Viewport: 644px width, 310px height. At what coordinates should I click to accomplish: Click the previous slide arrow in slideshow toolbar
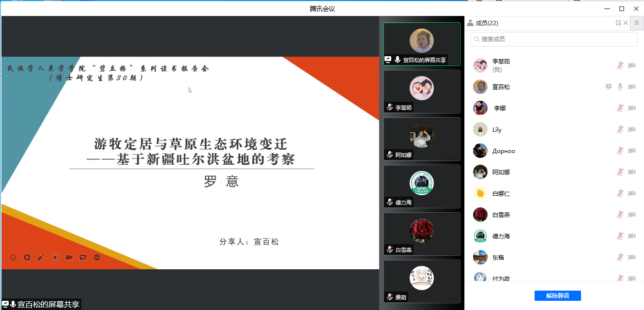tap(13, 257)
